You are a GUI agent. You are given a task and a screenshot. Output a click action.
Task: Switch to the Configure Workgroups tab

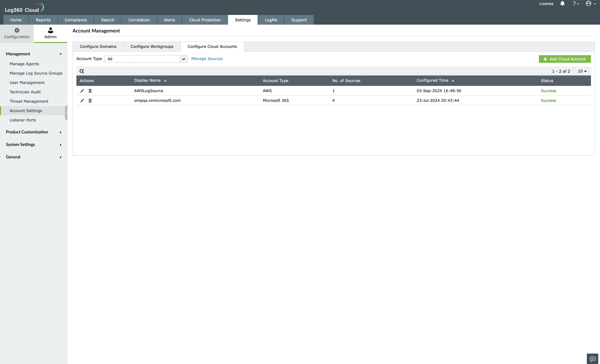point(152,46)
